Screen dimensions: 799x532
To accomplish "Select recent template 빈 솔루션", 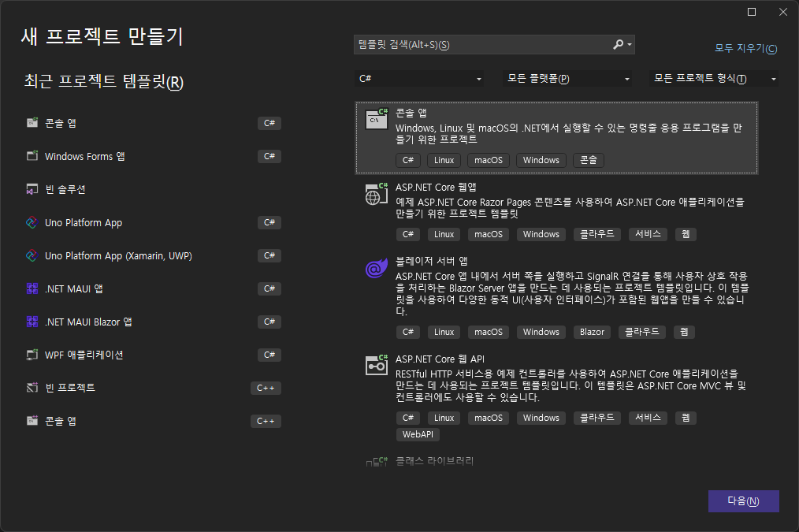I will (154, 189).
